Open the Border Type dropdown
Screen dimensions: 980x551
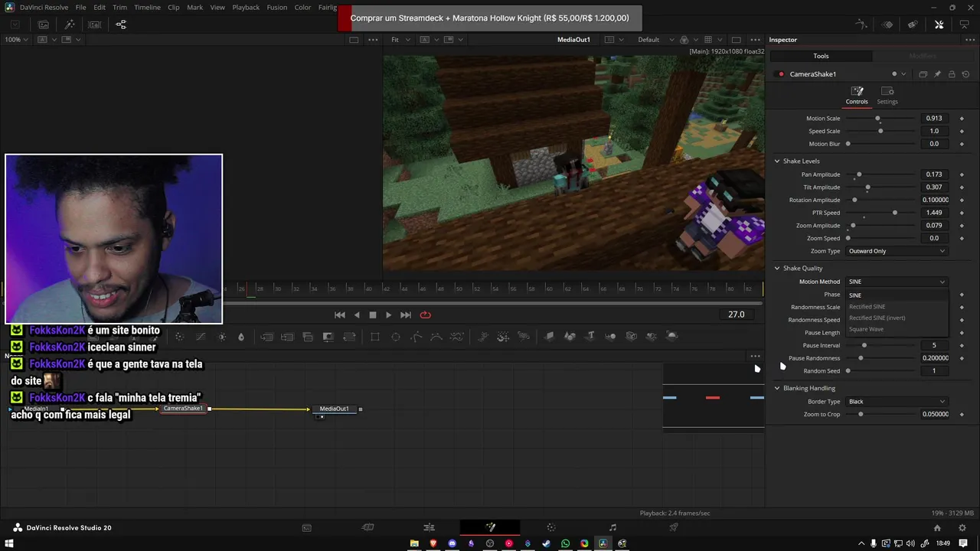[x=897, y=401]
